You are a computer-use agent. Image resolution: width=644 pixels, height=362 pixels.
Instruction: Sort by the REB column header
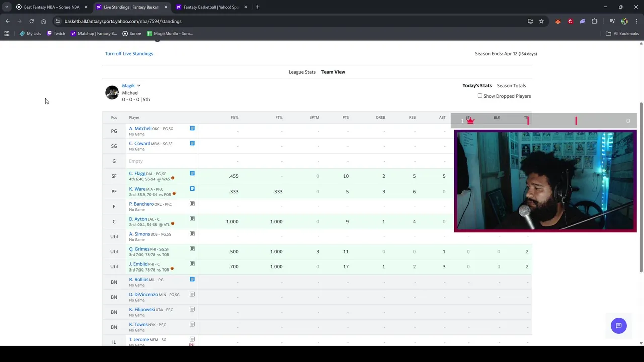tap(412, 117)
